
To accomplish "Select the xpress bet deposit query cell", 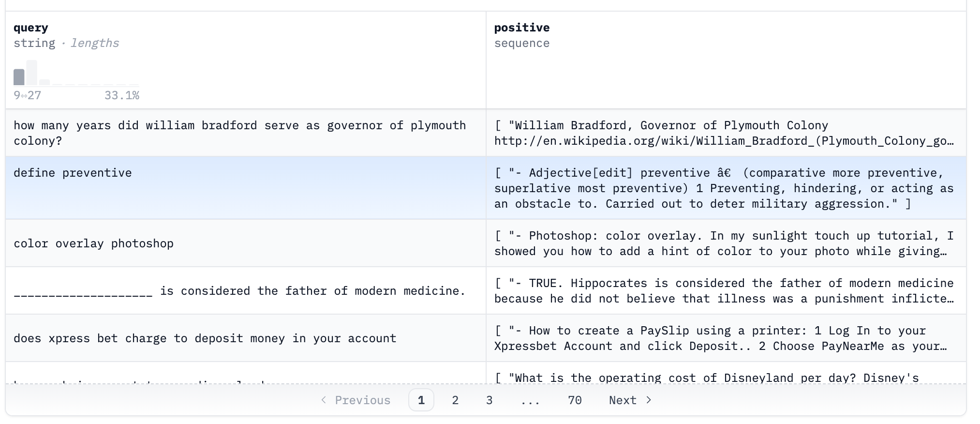I will click(x=205, y=338).
